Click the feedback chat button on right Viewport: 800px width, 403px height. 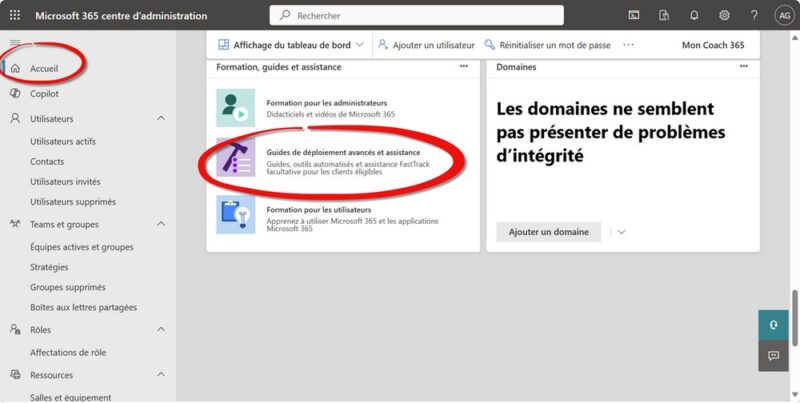[x=773, y=356]
